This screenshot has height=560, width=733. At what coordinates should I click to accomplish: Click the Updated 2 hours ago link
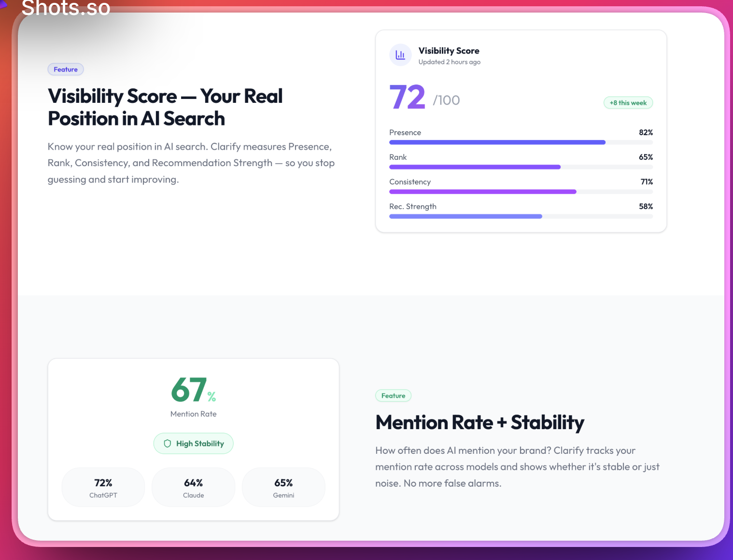click(450, 62)
